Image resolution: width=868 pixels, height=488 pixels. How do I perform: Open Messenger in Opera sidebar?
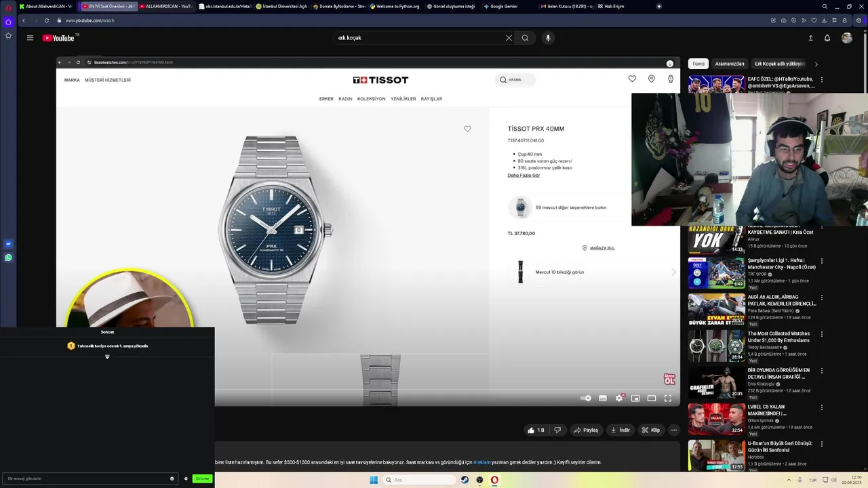(8, 244)
